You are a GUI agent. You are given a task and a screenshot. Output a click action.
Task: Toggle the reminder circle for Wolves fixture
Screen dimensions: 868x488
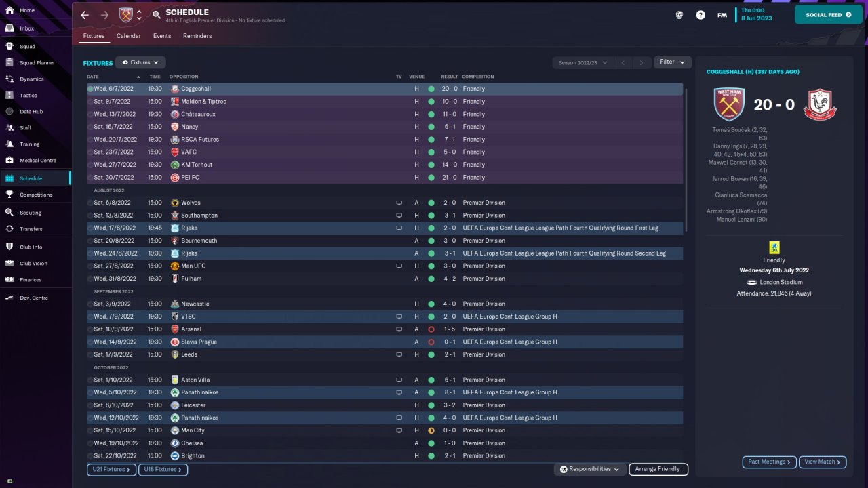tap(90, 203)
